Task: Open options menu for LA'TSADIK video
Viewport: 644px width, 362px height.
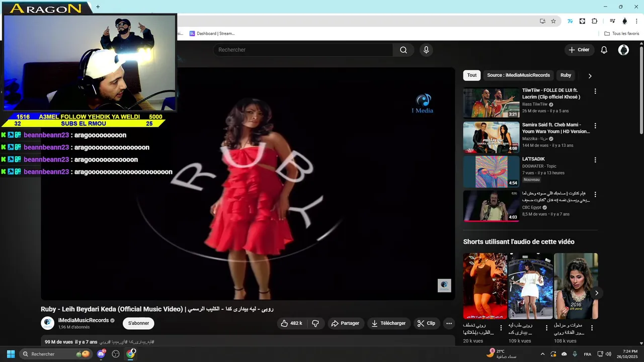Action: (x=595, y=160)
